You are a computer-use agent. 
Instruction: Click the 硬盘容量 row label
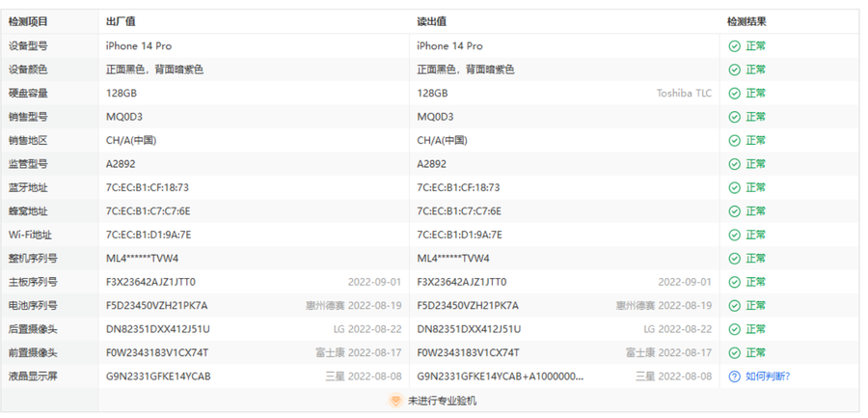[x=28, y=93]
